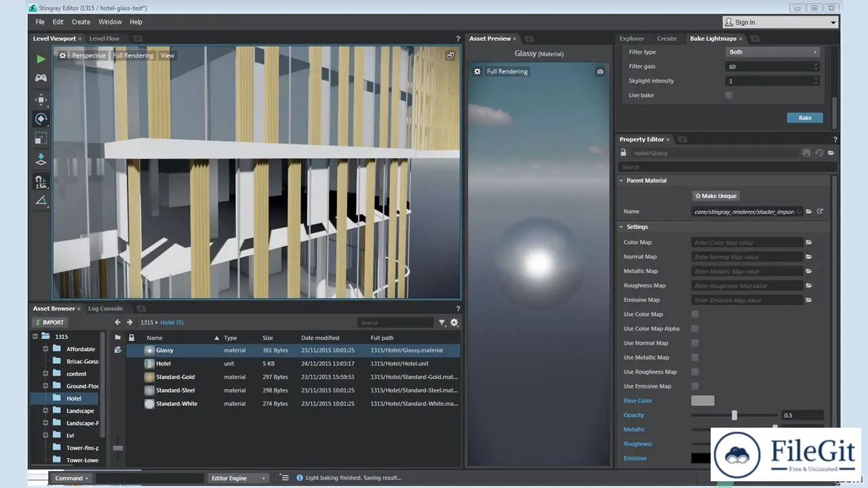Select the Scale tool in the viewport toolbar

tap(41, 138)
